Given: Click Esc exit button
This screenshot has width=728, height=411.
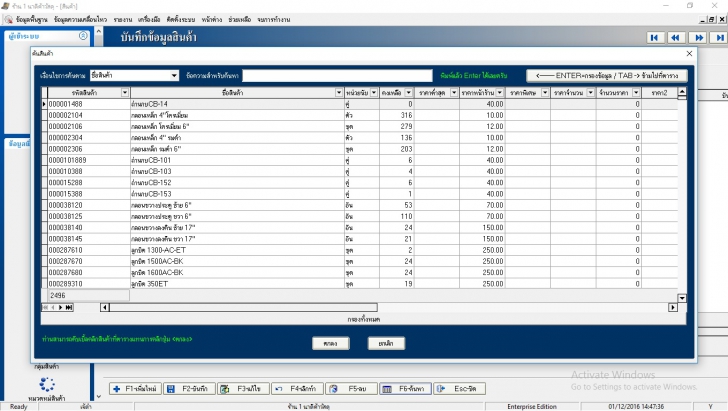Looking at the screenshot, I should tap(460, 389).
